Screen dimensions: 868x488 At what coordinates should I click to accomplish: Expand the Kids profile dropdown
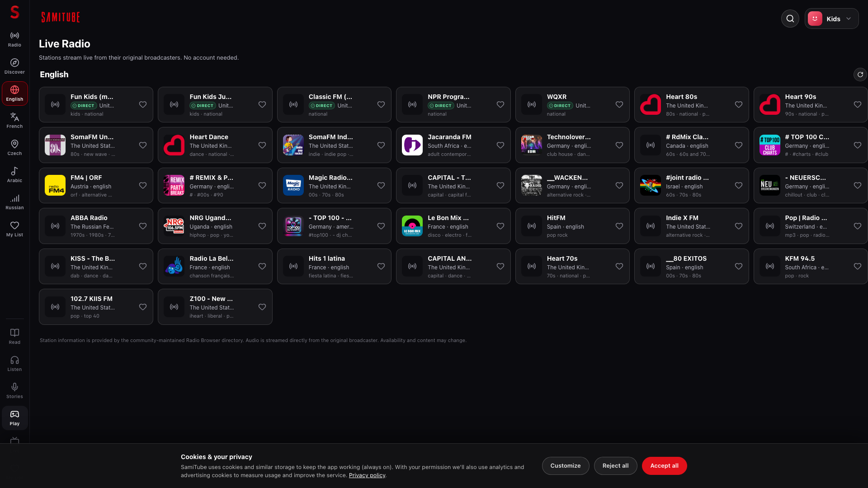(x=831, y=19)
